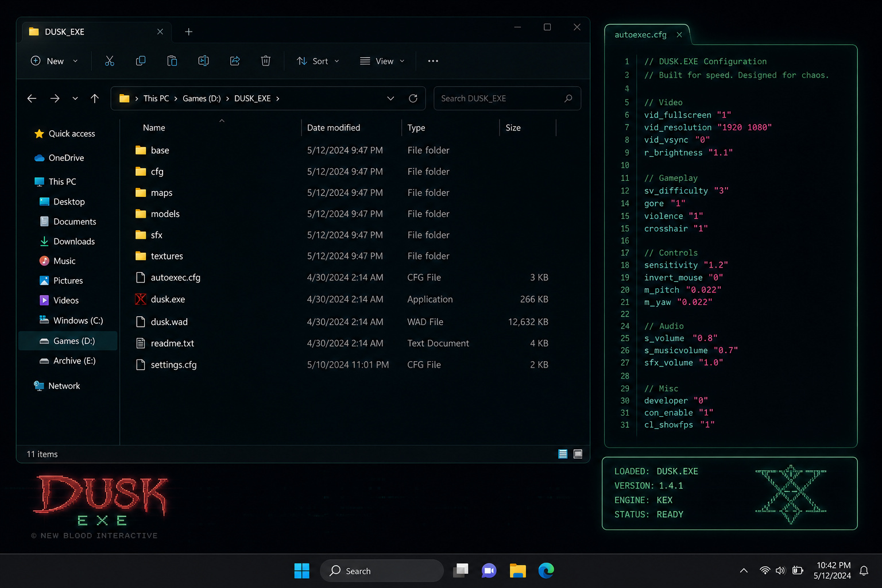The width and height of the screenshot is (882, 588).
Task: Open the volume speaker tray icon
Action: coord(780,571)
